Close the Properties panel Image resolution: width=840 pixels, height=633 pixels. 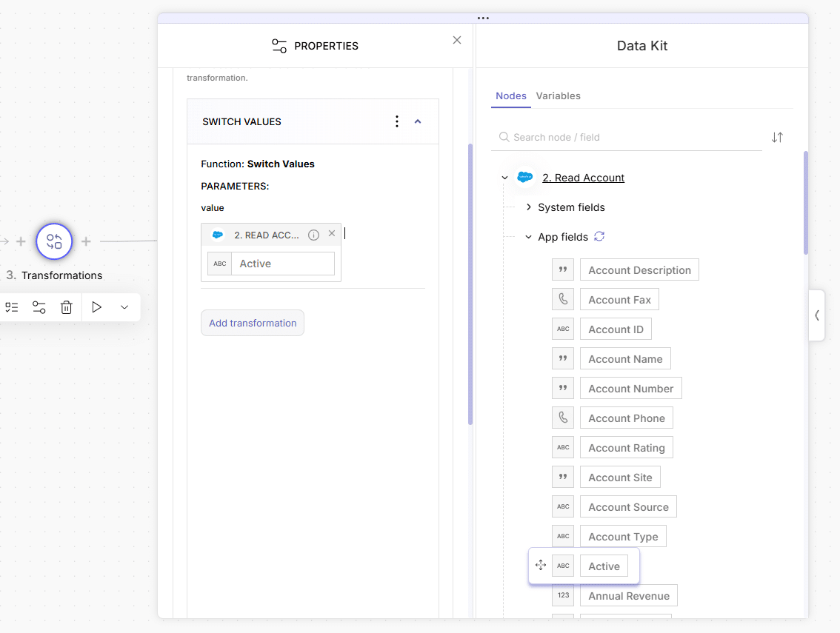(457, 40)
